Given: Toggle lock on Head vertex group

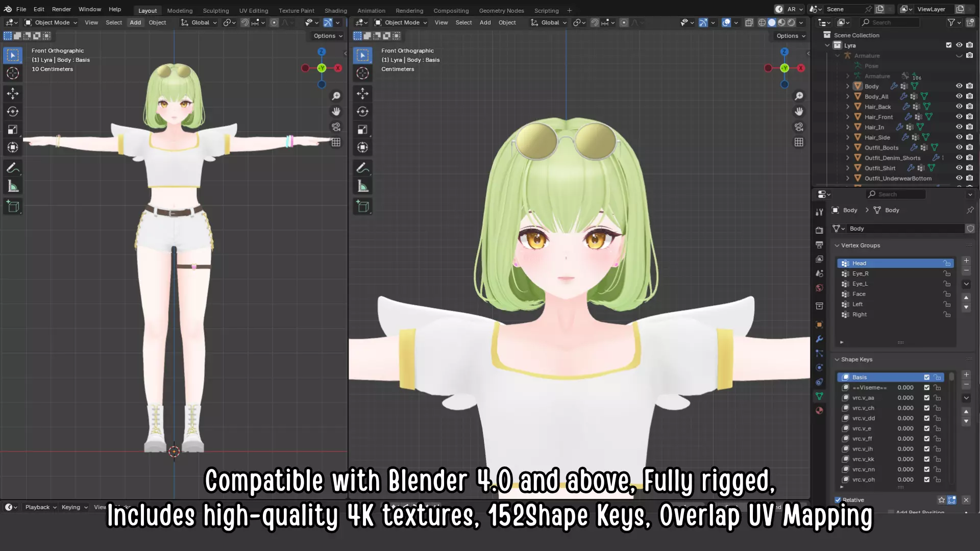Looking at the screenshot, I should (947, 263).
